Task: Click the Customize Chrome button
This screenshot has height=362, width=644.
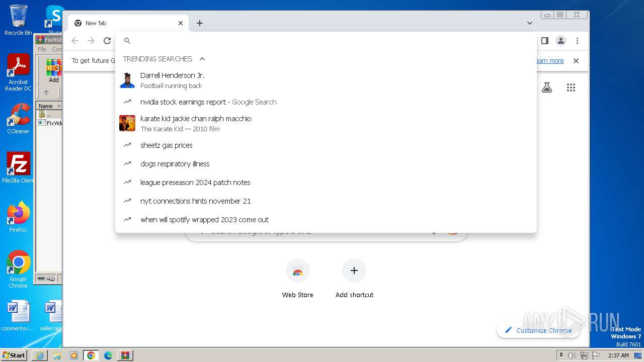Action: (538, 330)
